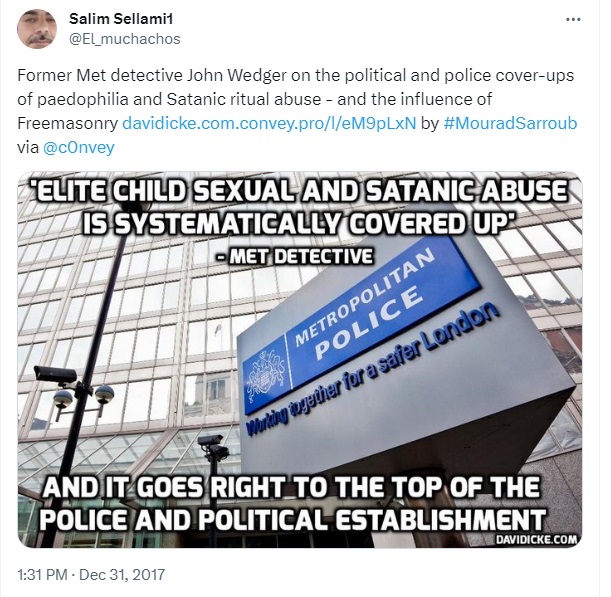
Task: Click 'AND IT GOES RIGHT TO THE TOP' caption
Action: point(291,487)
